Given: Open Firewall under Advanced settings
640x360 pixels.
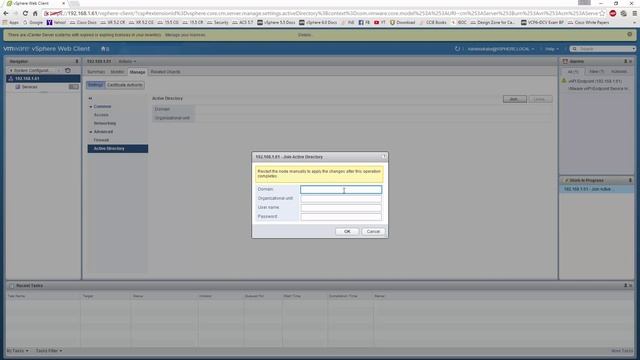Looking at the screenshot, I should coord(101,140).
